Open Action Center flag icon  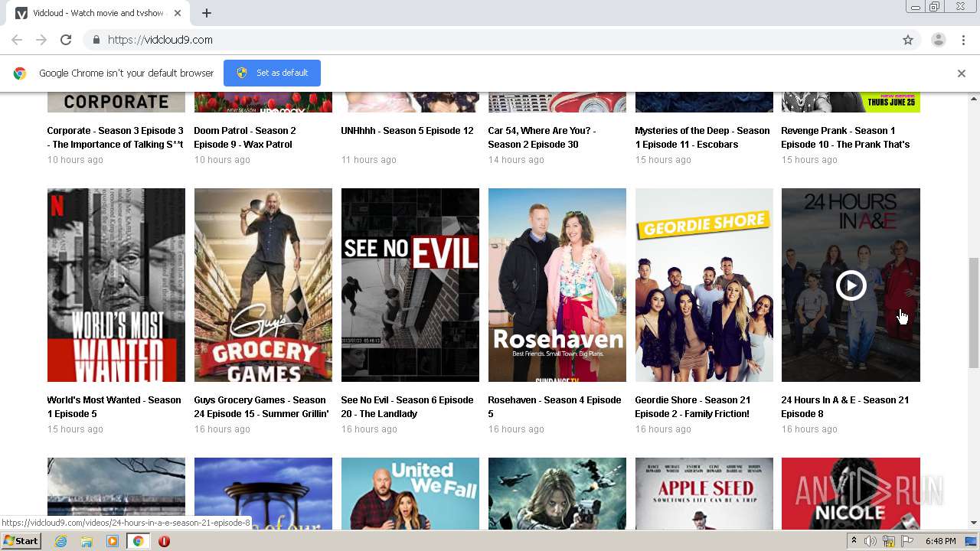click(x=907, y=541)
